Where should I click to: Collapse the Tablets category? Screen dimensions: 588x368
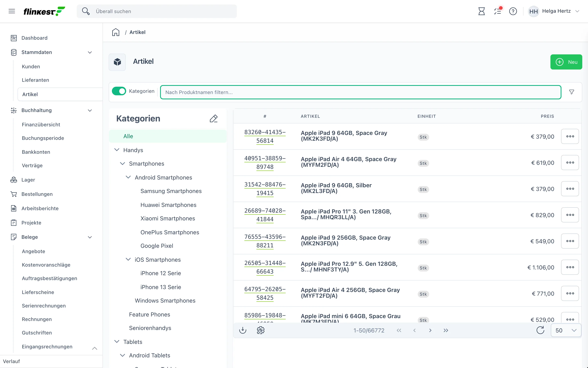click(x=117, y=342)
